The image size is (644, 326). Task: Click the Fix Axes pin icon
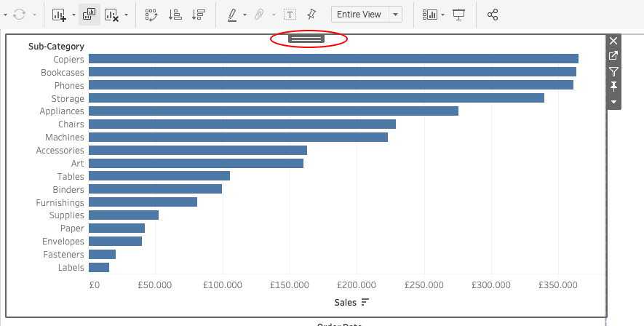311,15
